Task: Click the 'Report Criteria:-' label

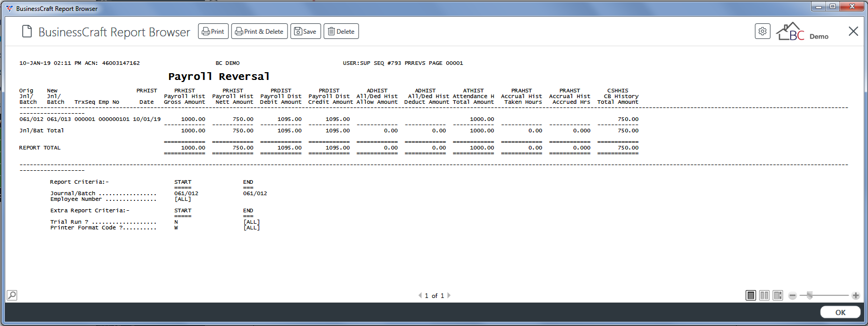Action: (x=79, y=182)
